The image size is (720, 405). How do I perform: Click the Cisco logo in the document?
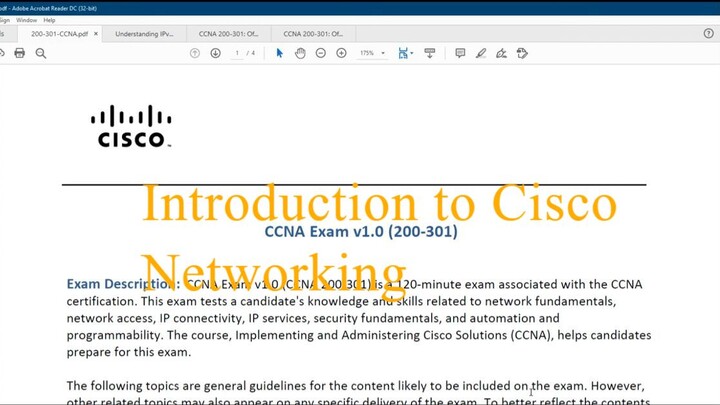point(131,126)
